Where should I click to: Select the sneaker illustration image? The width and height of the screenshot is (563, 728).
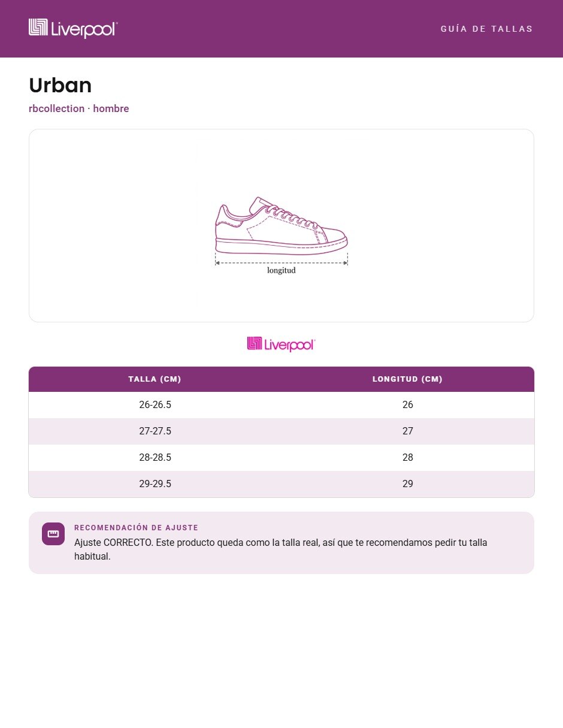pyautogui.click(x=281, y=235)
